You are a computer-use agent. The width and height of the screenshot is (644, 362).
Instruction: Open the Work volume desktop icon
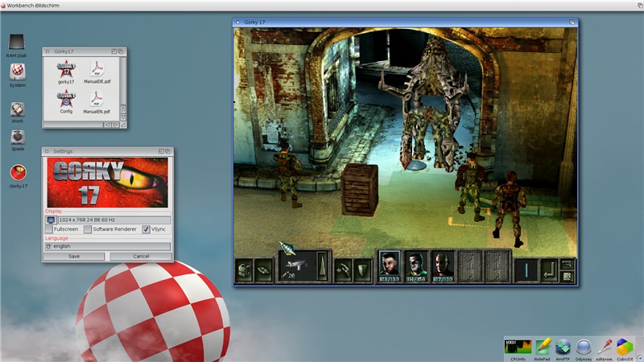17,113
